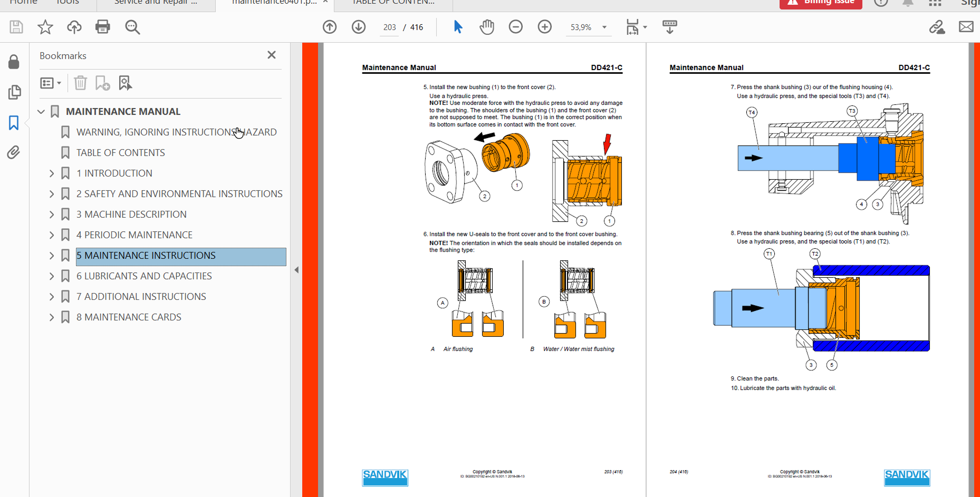This screenshot has height=497, width=980.
Task: Open the MAINTENANCE MANUAL bookmark
Action: [x=123, y=112]
